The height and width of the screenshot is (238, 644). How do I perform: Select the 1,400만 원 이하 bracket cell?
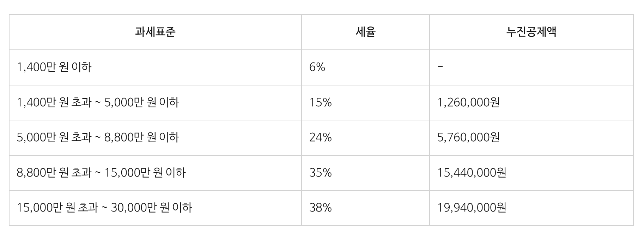[54, 67]
